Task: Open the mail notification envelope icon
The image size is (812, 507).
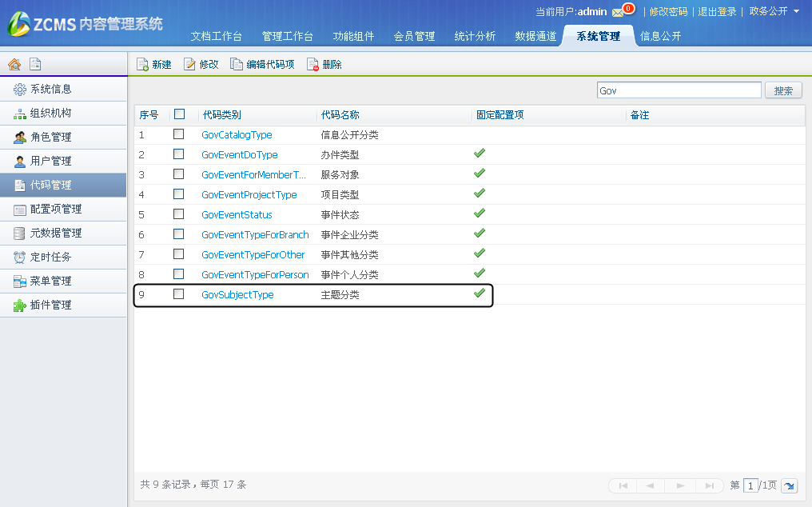Action: tap(618, 12)
